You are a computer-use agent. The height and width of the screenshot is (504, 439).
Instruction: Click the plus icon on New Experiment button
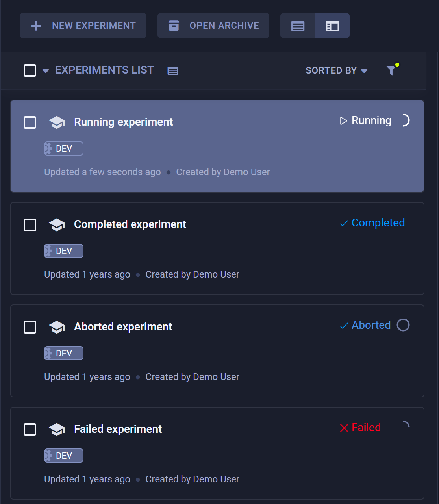[x=36, y=25]
